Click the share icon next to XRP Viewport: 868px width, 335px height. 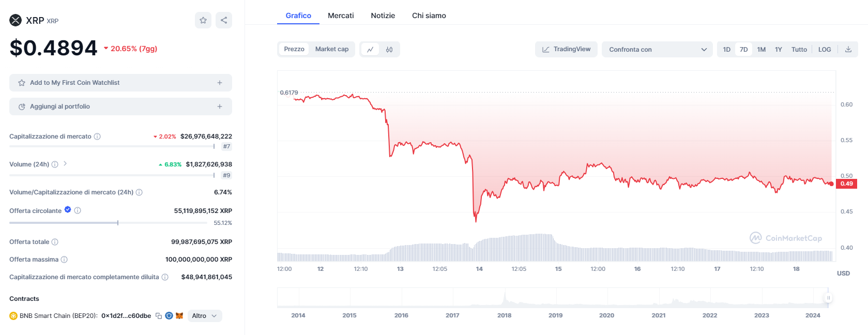click(x=224, y=20)
